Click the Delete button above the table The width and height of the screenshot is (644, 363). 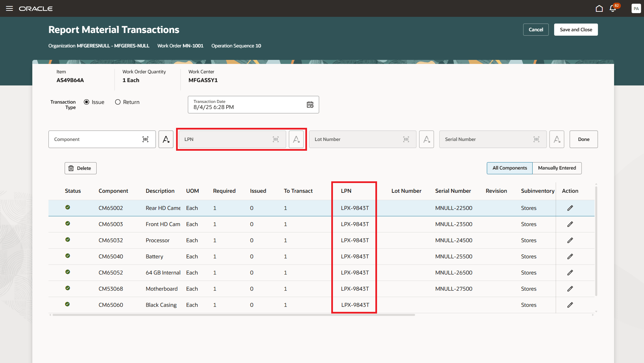pyautogui.click(x=80, y=168)
